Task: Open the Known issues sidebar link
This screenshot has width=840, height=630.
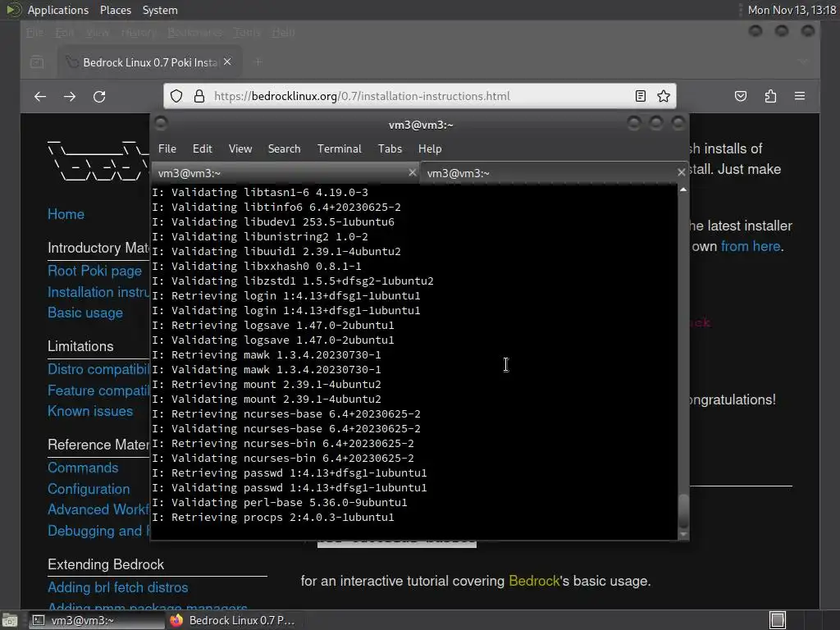Action: (90, 411)
